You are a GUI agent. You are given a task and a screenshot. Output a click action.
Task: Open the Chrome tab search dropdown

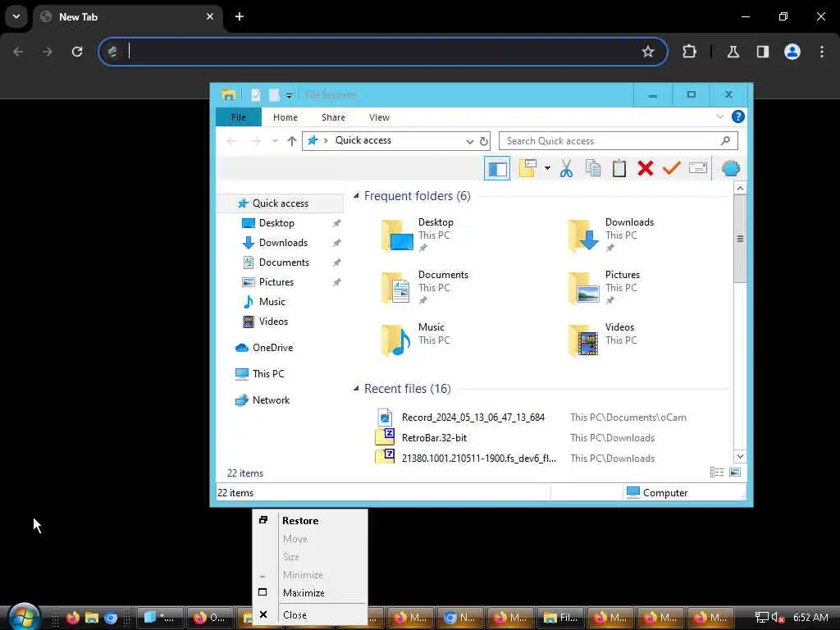16,16
